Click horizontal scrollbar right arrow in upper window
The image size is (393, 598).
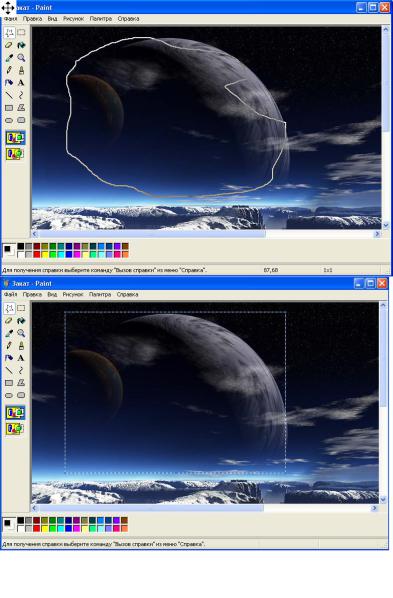377,234
